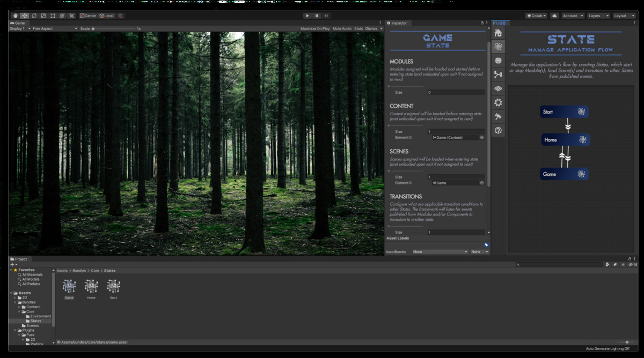644x358 pixels.
Task: Select the Project tab
Action: pyautogui.click(x=19, y=259)
